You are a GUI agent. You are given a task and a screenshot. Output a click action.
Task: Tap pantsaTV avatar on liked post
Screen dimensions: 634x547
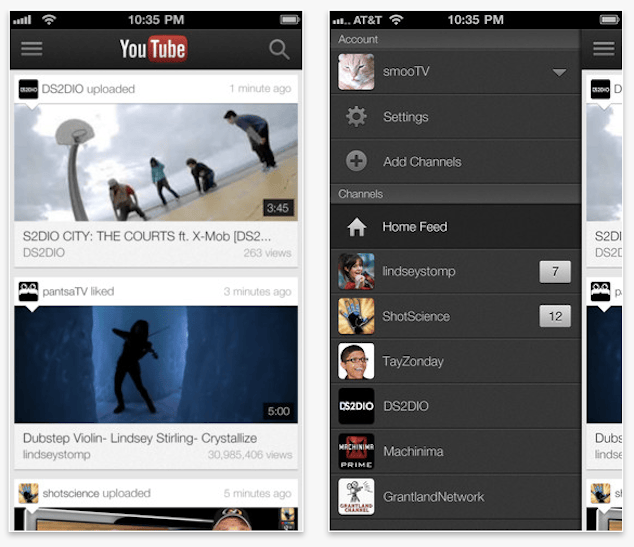[x=28, y=291]
